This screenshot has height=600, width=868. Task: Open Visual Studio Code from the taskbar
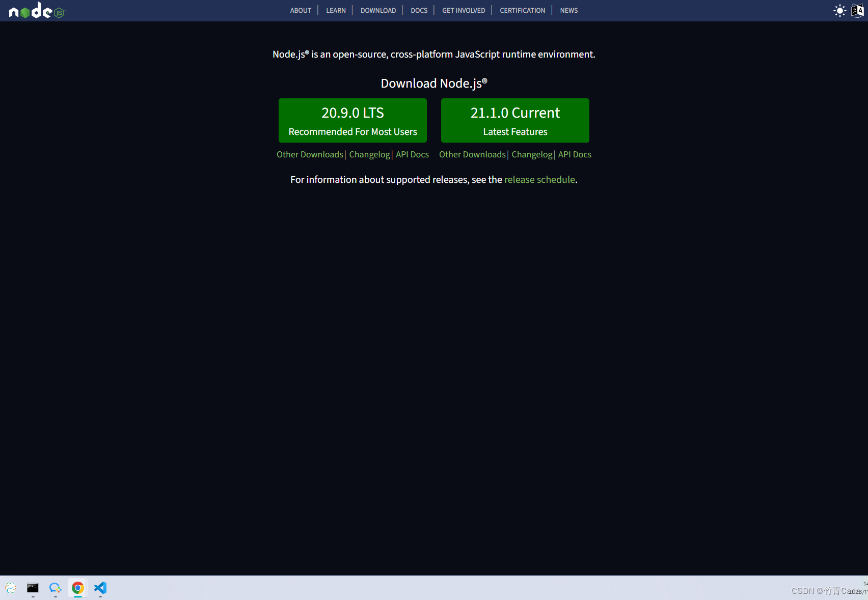pyautogui.click(x=100, y=588)
